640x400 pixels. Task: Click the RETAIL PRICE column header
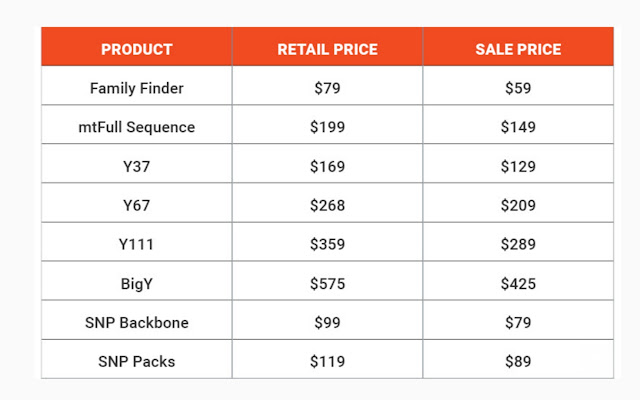[x=327, y=49]
